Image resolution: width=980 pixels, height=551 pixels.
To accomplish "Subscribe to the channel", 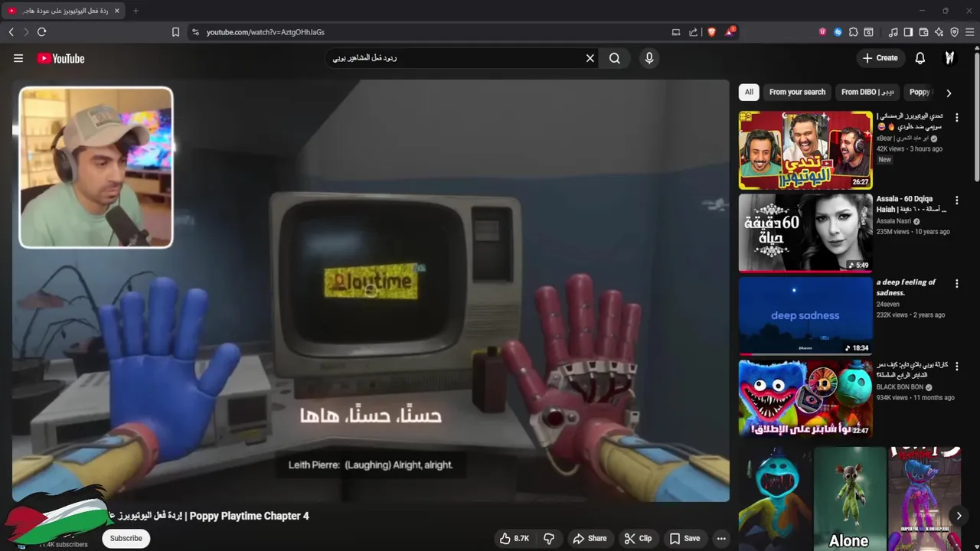I will coord(126,538).
